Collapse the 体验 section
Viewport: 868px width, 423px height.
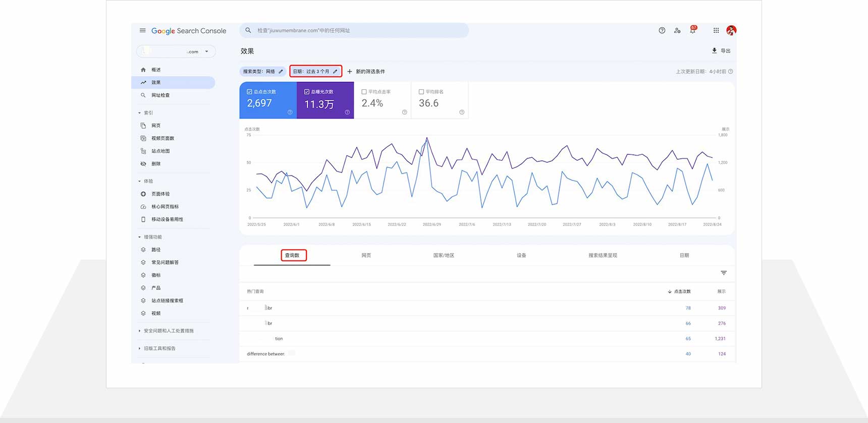[x=140, y=181]
